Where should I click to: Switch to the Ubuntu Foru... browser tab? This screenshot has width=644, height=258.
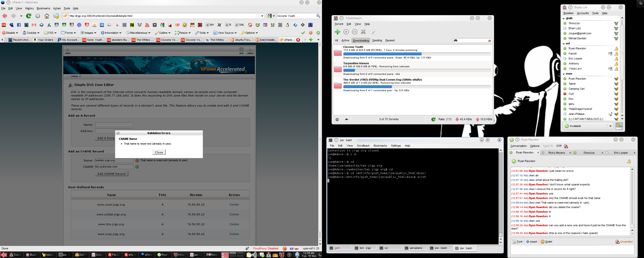pyautogui.click(x=241, y=40)
